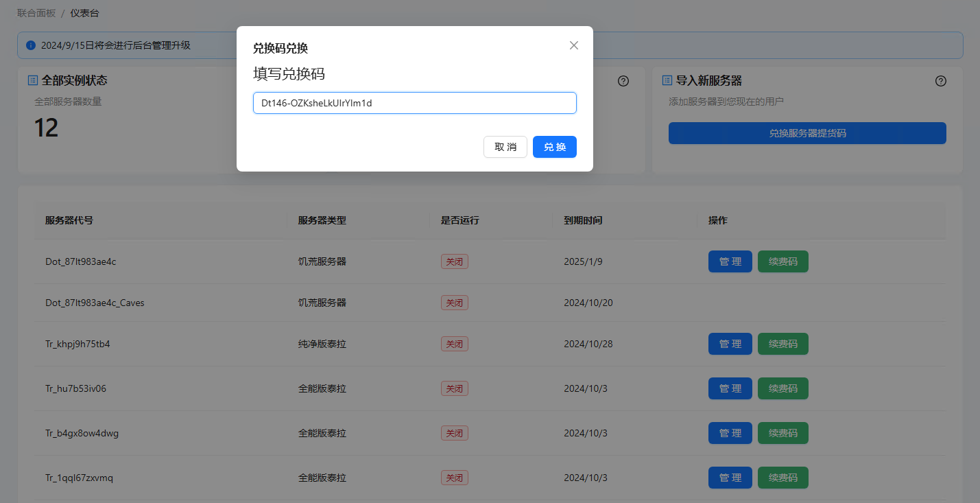Get 续费码 for Dot_87lt983ae4c

pyautogui.click(x=783, y=261)
